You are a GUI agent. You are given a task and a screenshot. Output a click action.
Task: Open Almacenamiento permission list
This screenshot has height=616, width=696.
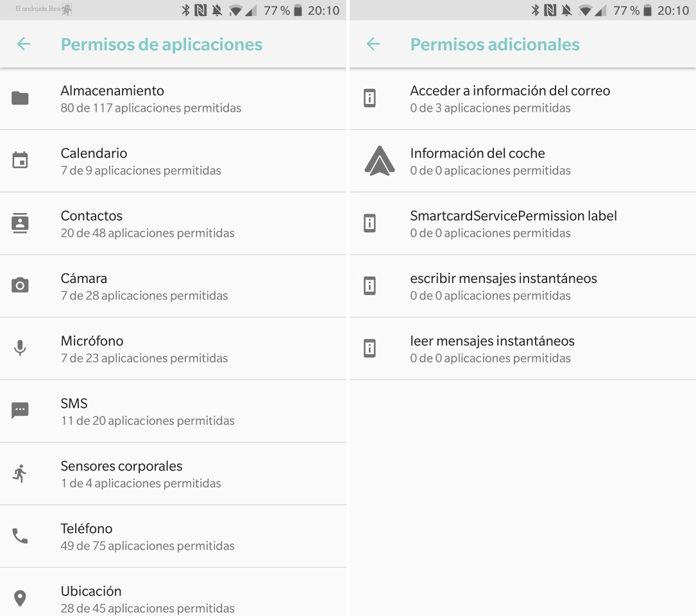(x=151, y=98)
